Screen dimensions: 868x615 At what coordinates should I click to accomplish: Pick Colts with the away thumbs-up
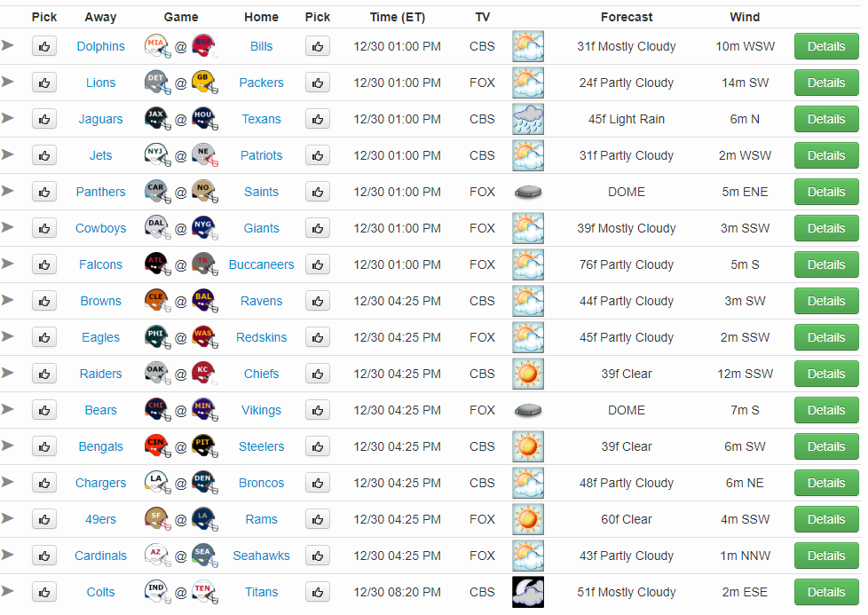pos(44,592)
